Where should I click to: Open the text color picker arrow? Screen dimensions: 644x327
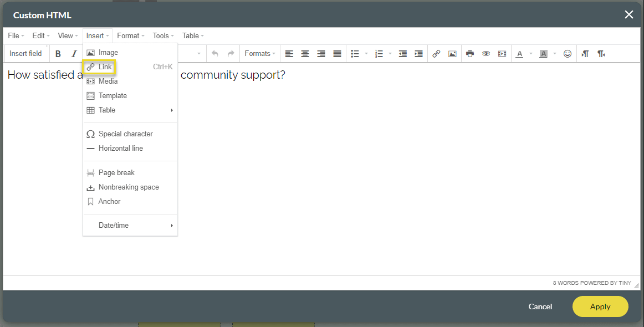pos(530,54)
